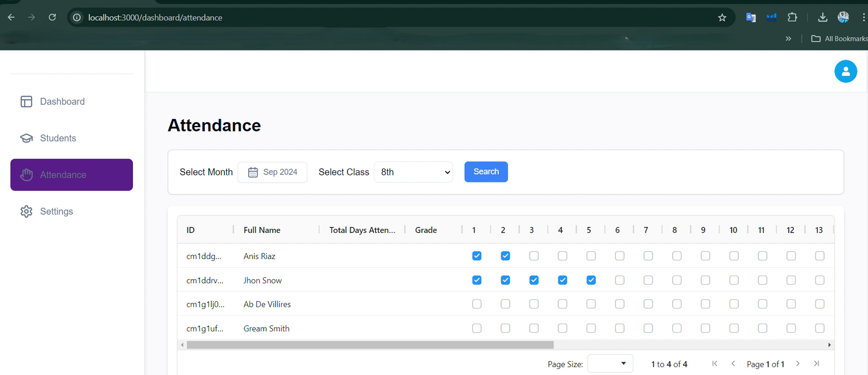Click the Students graduation cap icon
This screenshot has height=375, width=868.
click(26, 138)
